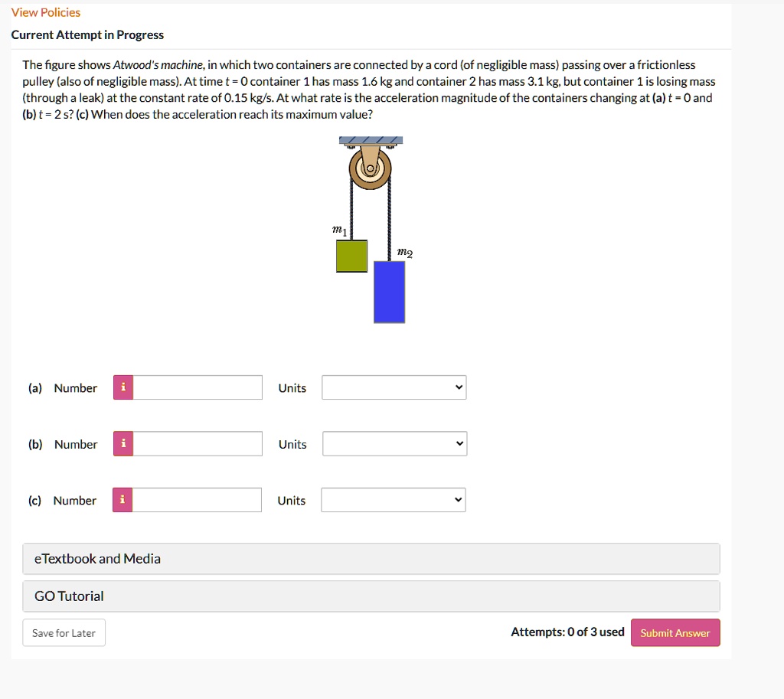Open the View Policies link
The height and width of the screenshot is (699, 784).
(x=45, y=12)
